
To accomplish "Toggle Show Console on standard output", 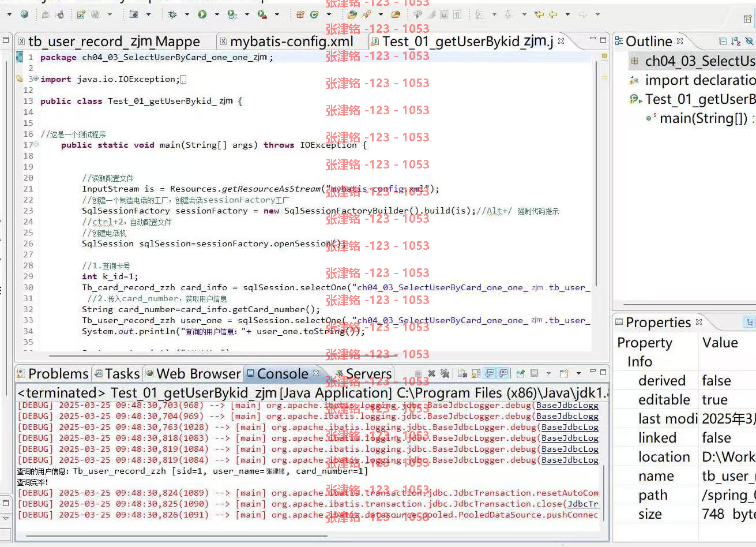I will click(490, 373).
